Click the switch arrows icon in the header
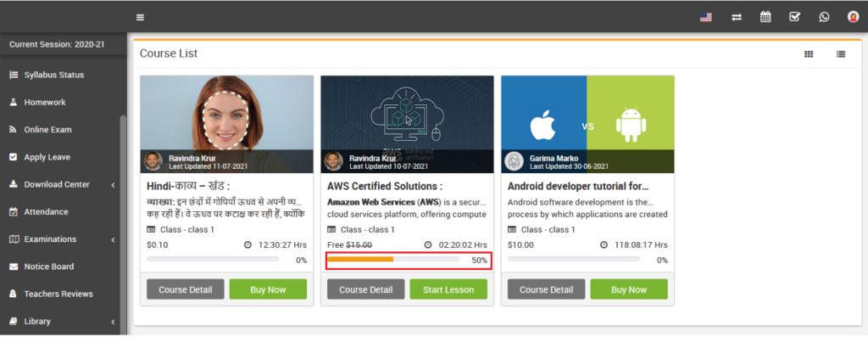Image resolution: width=868 pixels, height=348 pixels. (x=737, y=17)
